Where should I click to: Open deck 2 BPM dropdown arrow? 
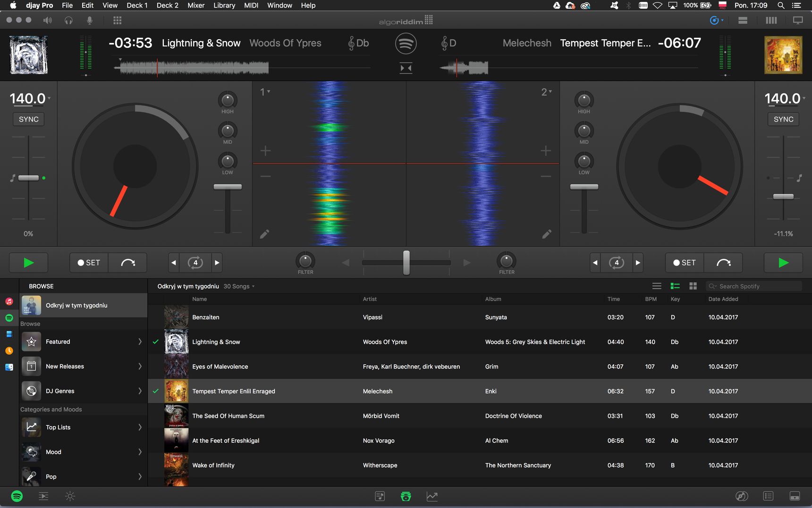(x=804, y=98)
